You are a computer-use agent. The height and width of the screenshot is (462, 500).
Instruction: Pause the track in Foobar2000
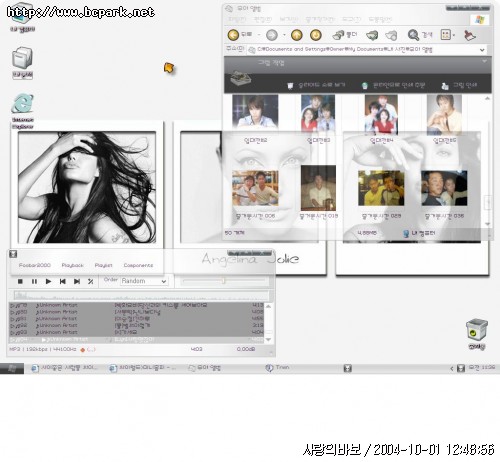34,281
